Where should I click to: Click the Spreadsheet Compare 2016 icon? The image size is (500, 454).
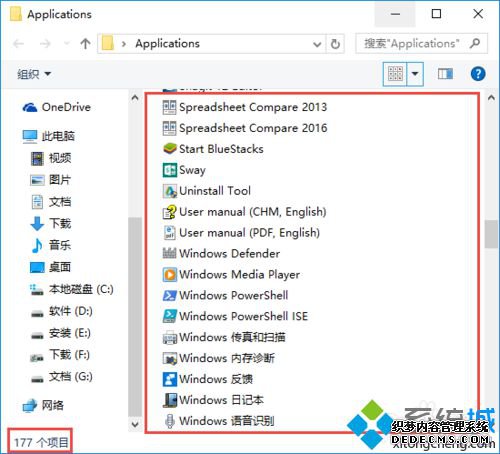coord(169,128)
